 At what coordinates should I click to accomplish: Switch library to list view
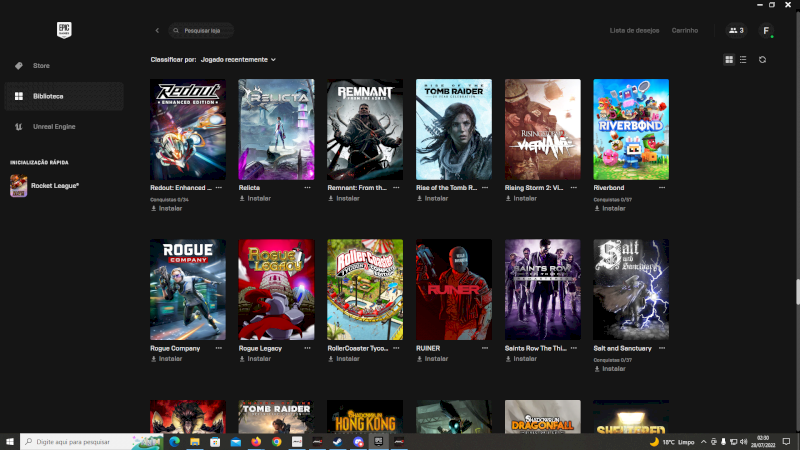742,60
